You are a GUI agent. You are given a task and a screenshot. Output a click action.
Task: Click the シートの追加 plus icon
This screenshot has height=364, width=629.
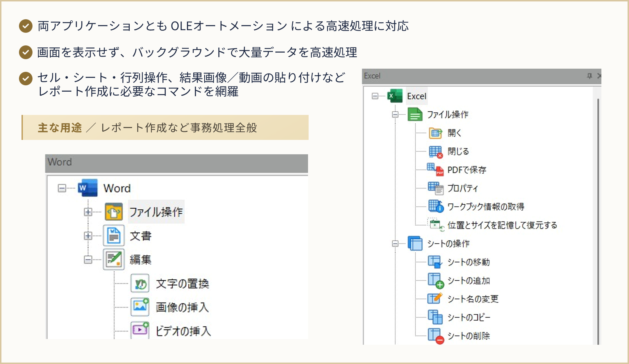[436, 280]
